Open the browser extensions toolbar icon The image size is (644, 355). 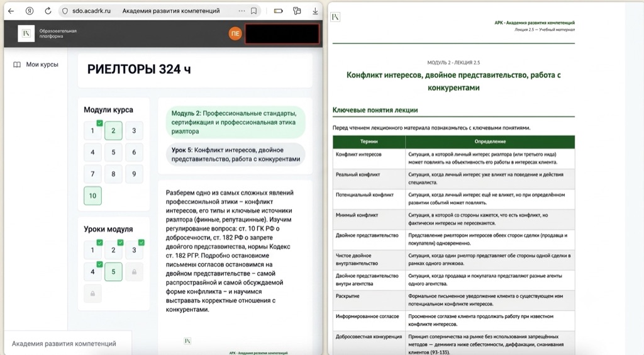pyautogui.click(x=297, y=11)
